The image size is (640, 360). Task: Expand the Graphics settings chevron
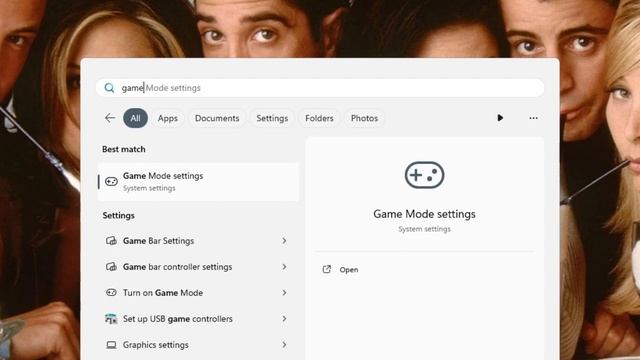pyautogui.click(x=284, y=345)
